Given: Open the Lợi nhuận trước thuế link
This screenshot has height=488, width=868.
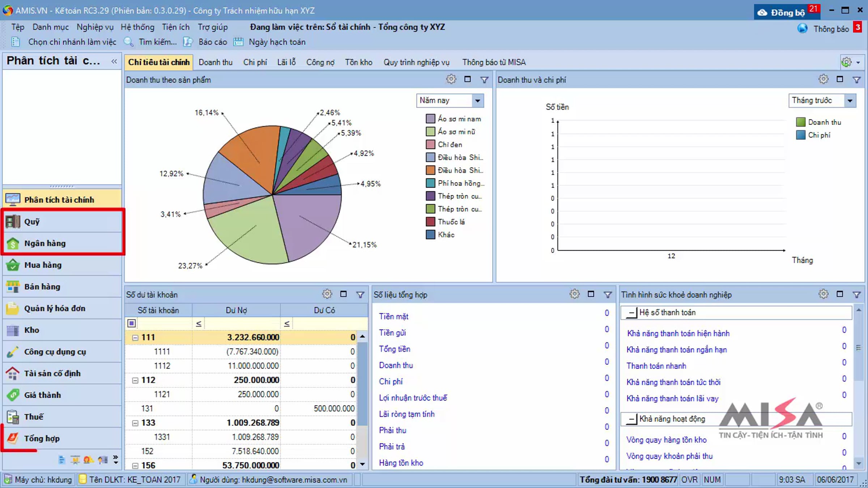Looking at the screenshot, I should coord(413,398).
